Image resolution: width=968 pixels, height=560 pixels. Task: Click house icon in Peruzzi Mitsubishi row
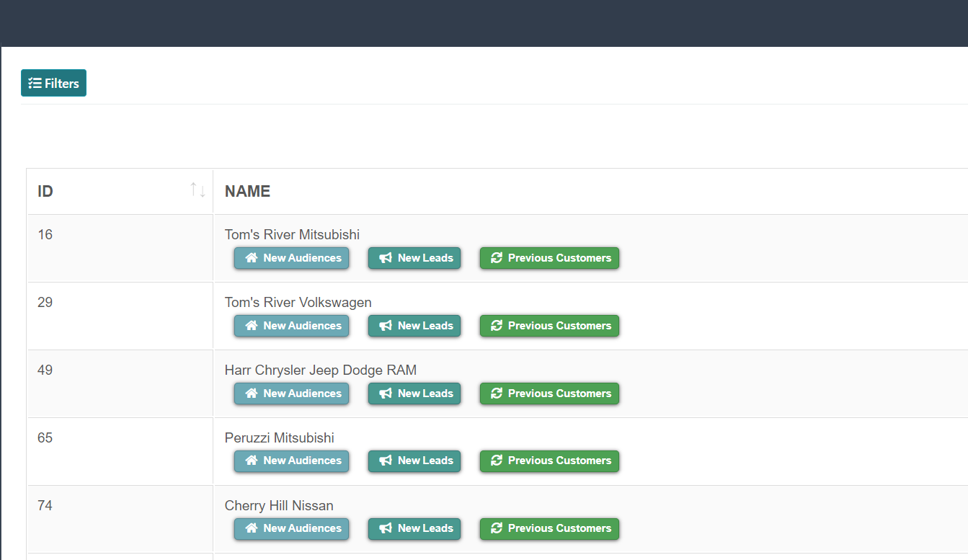coord(252,461)
